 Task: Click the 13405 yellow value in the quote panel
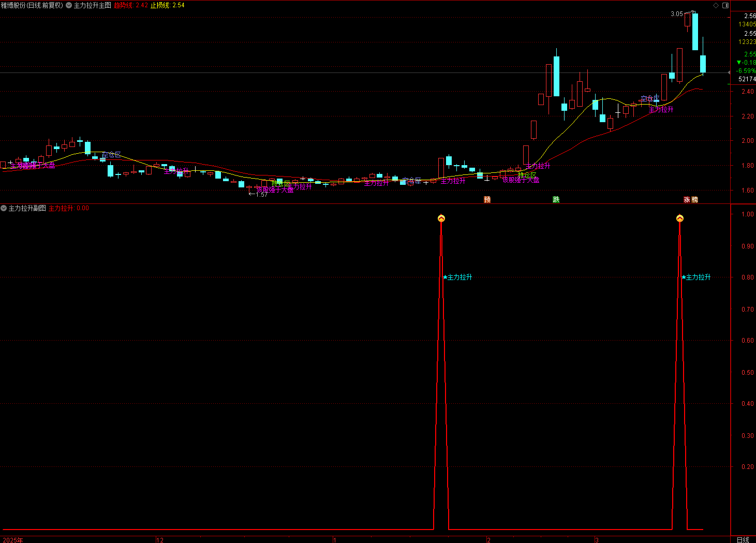[747, 24]
